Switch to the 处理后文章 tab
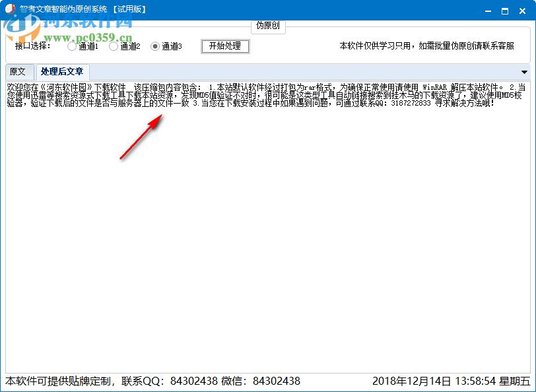 62,72
